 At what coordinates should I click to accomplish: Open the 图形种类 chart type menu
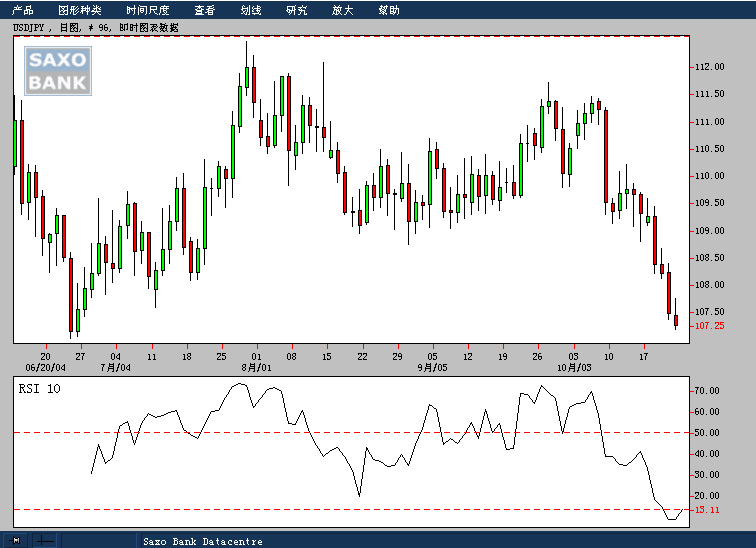(x=80, y=10)
